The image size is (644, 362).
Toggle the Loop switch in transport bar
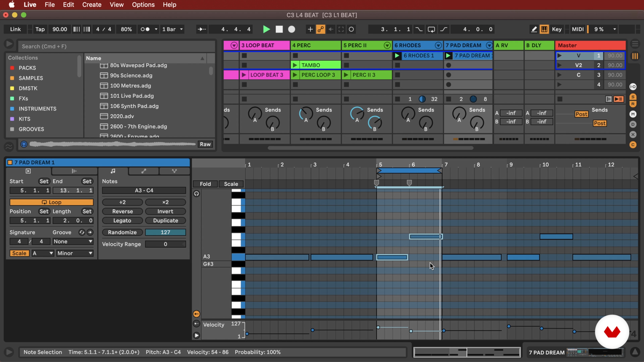coord(431,29)
